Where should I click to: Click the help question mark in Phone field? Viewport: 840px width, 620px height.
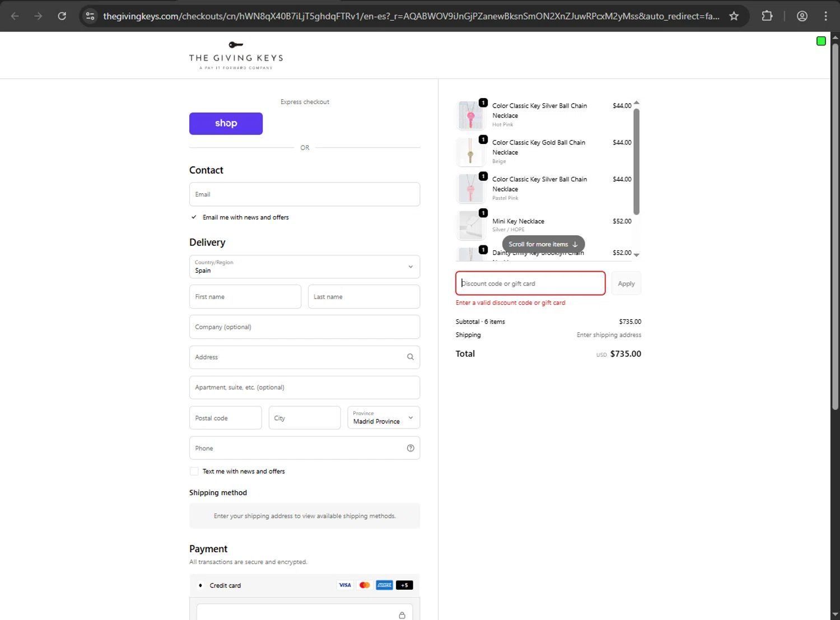coord(410,448)
